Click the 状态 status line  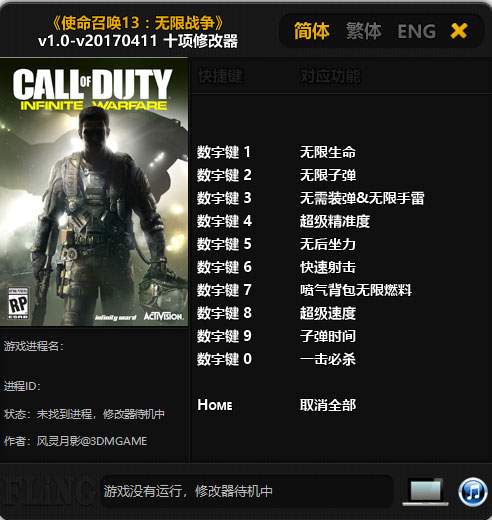(x=84, y=414)
